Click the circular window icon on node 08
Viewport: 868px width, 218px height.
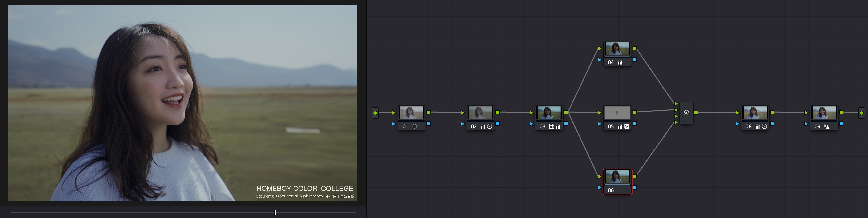[x=764, y=126]
